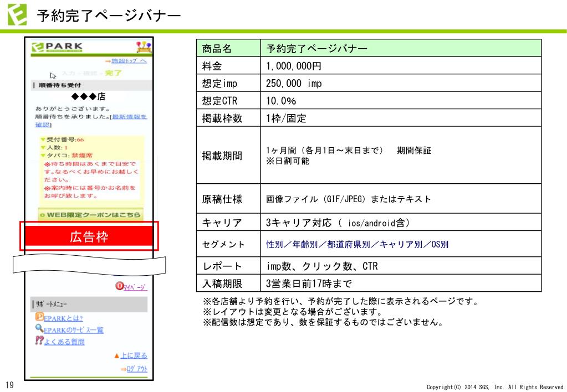The image size is (567, 392).
Task: Click the 3キャリア対応 value cell
Action: [401, 223]
